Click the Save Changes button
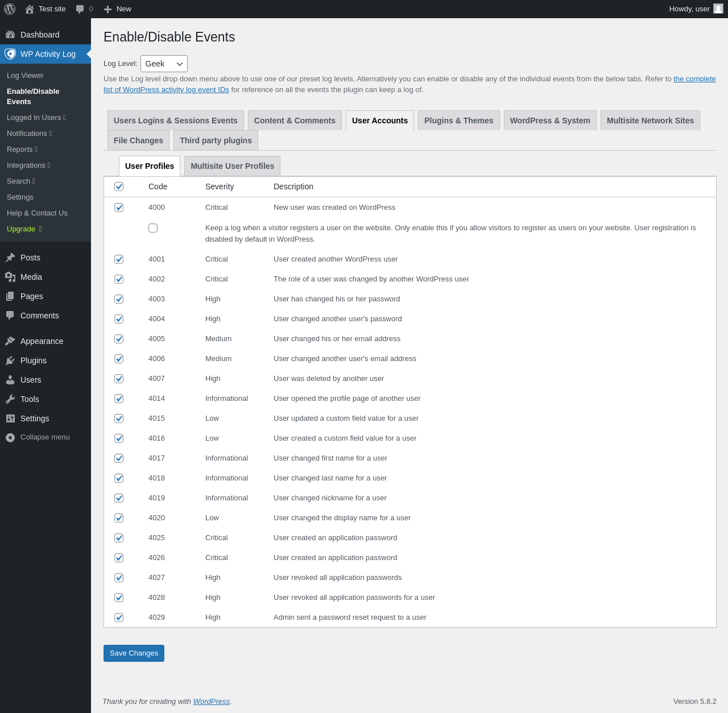 pos(134,653)
